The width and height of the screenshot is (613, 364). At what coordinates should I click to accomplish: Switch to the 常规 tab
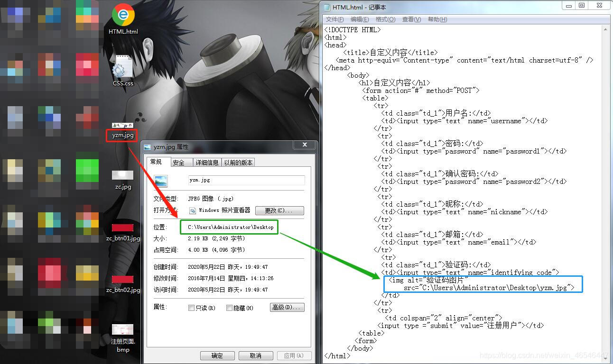[158, 162]
